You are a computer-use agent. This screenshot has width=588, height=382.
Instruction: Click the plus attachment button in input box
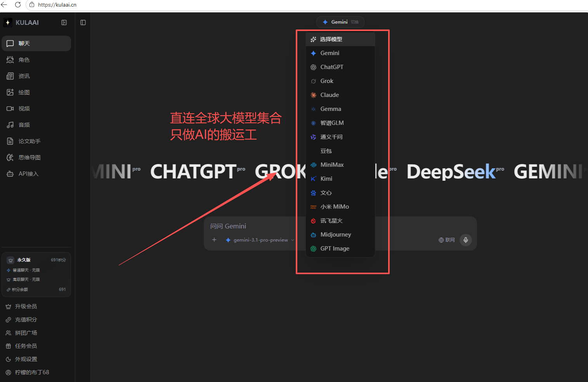214,240
